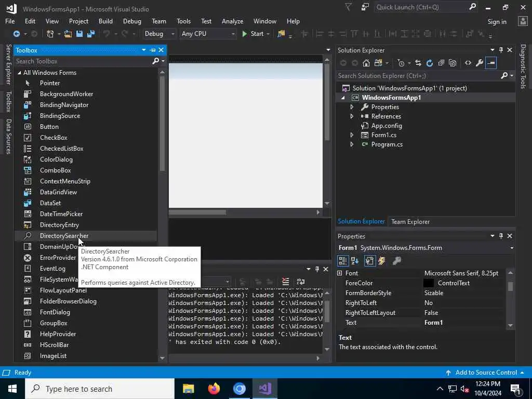Click the New Project toolbar icon
This screenshot has height=399, width=532.
(50, 34)
